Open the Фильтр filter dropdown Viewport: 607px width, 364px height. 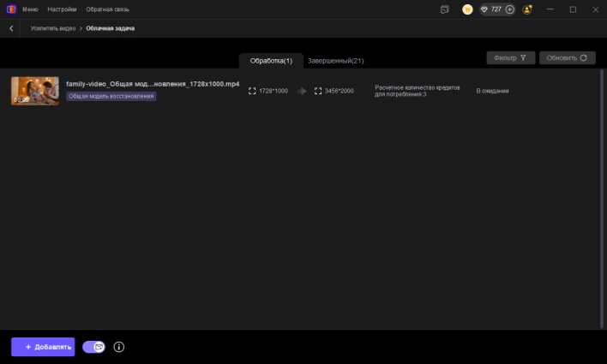(511, 57)
